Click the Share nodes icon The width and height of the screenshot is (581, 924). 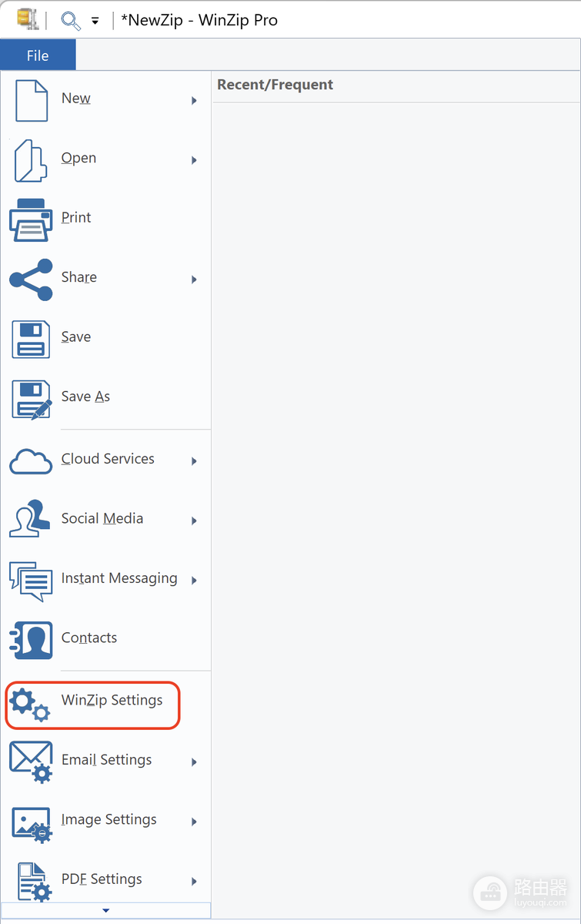pyautogui.click(x=31, y=280)
